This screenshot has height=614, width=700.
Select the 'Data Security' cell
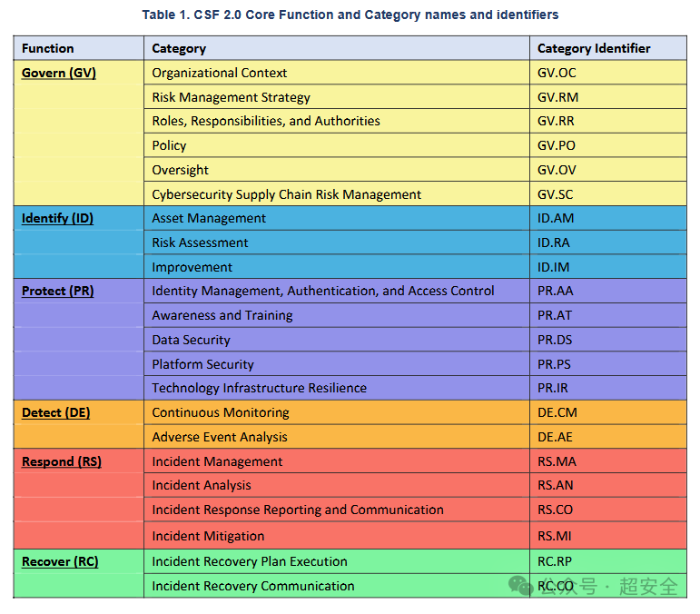pos(337,340)
